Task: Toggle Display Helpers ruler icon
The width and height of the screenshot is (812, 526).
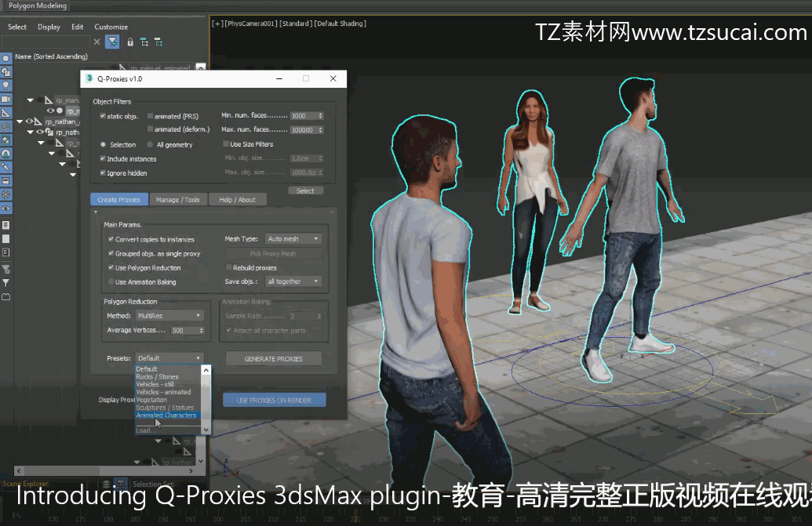Action: click(5, 113)
